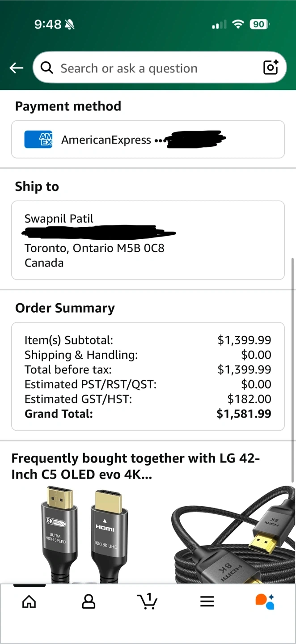Launch the Rufus AI assistant icon

(x=265, y=602)
